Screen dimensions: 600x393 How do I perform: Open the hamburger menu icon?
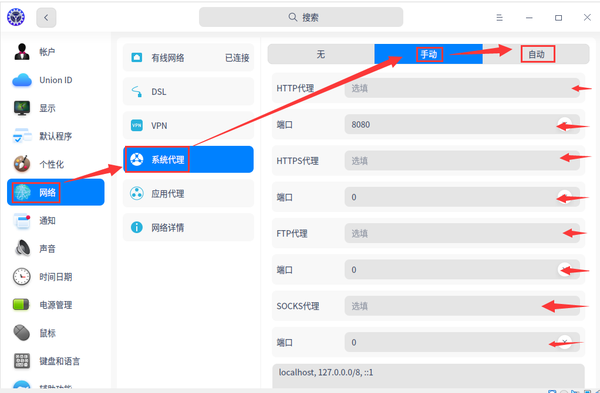tap(499, 18)
